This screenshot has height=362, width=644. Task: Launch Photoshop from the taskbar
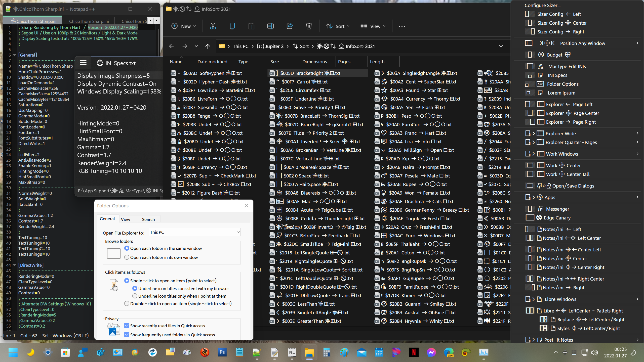pos(222,352)
